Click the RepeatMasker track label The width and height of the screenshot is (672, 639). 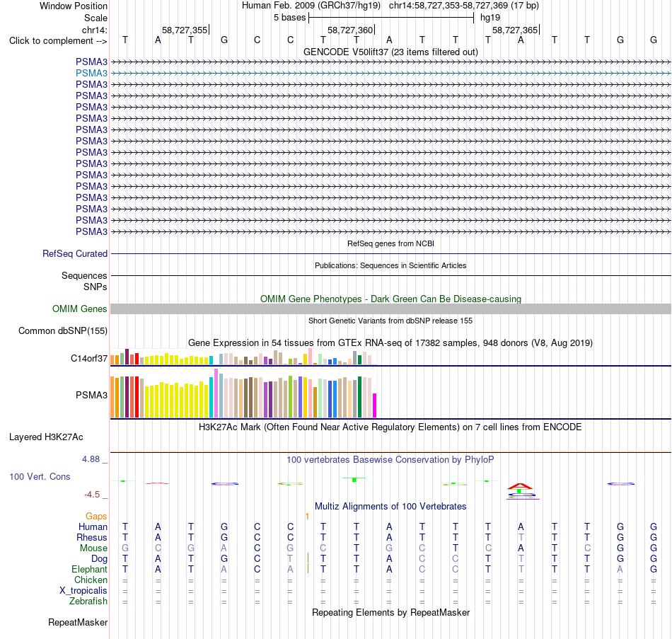coord(78,622)
